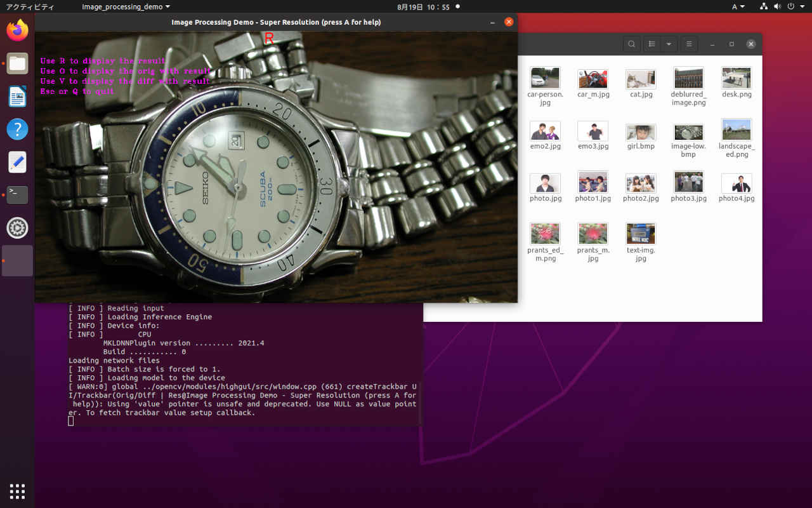Open the clock and calendar panel
Screen dimensions: 812x508
coord(423,7)
